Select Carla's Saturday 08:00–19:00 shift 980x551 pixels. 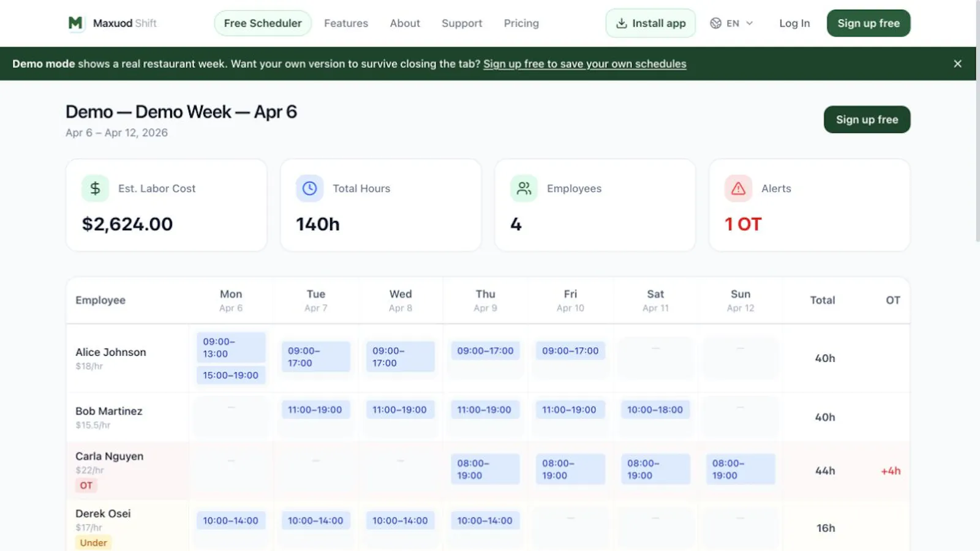tap(655, 469)
